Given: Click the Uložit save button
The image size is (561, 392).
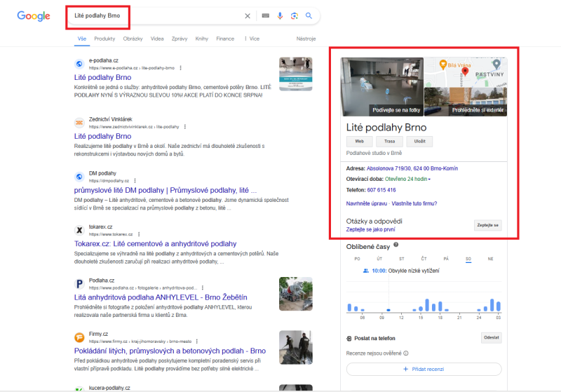Looking at the screenshot, I should (x=419, y=141).
